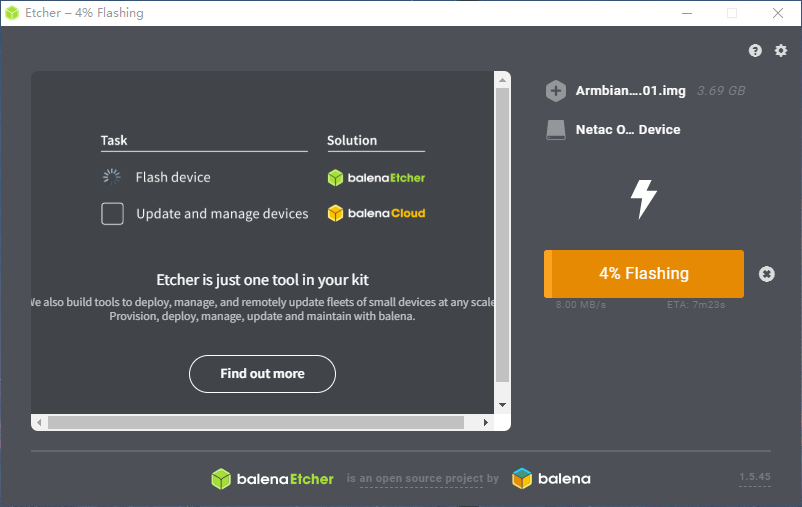Click the yellow balenaCloud cube logo

coord(336,213)
